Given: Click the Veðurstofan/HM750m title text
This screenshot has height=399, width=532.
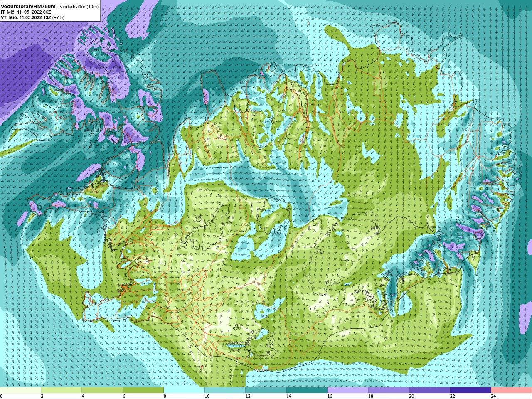Looking at the screenshot, I should 27,6.
